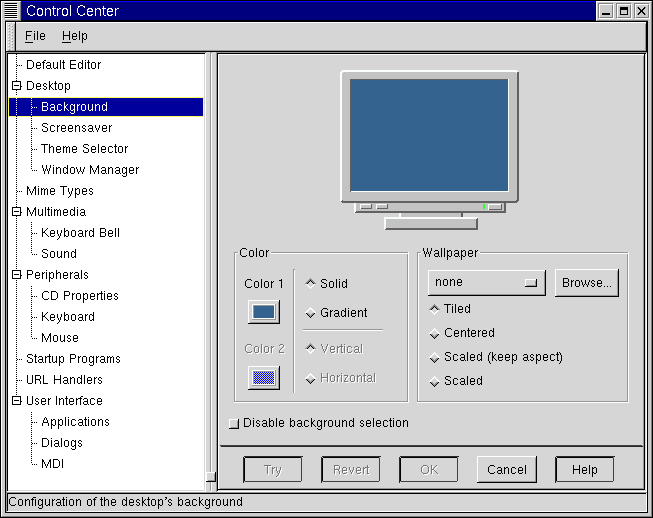Click the Browse... button

586,283
